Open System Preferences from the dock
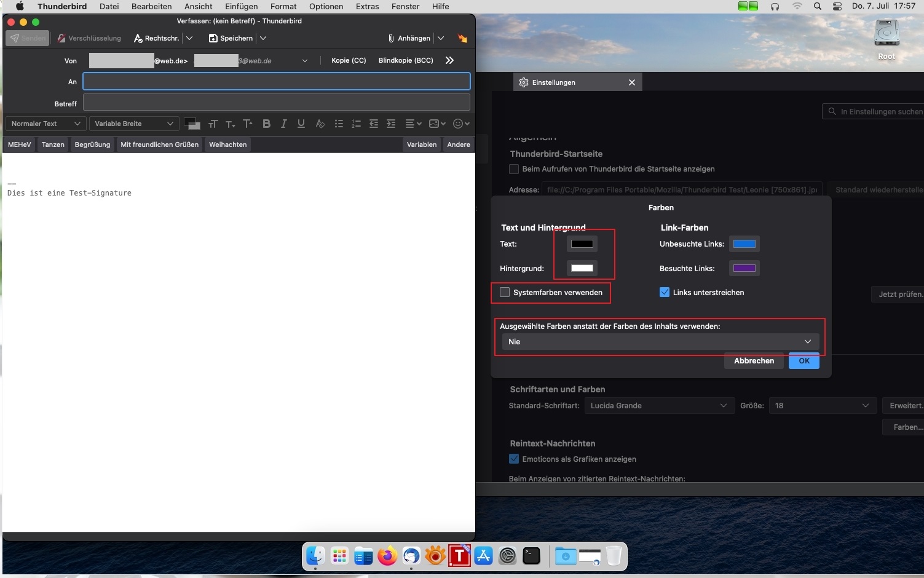Viewport: 924px width, 578px height. pyautogui.click(x=508, y=556)
